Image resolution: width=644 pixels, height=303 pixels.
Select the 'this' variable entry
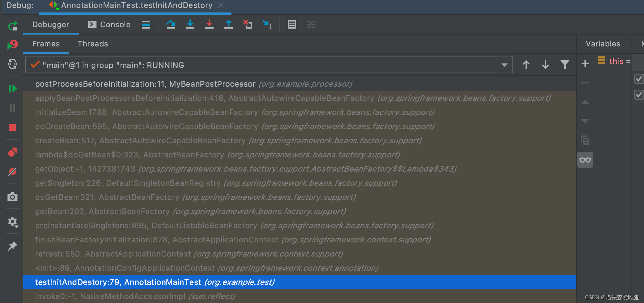coord(614,61)
